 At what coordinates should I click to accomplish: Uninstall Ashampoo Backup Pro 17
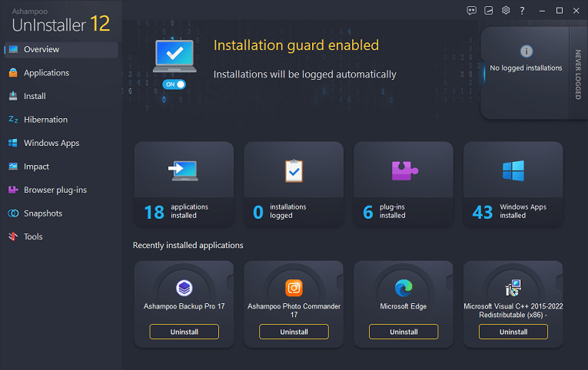(x=184, y=332)
